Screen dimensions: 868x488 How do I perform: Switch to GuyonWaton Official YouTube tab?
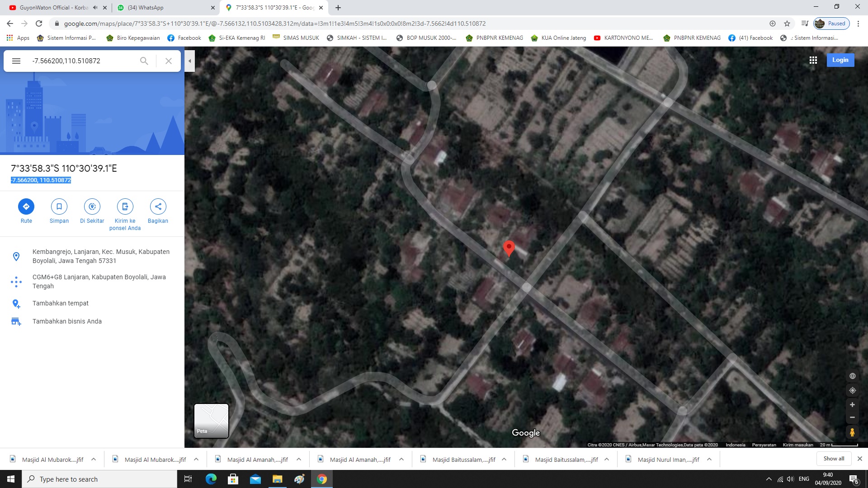click(x=57, y=8)
